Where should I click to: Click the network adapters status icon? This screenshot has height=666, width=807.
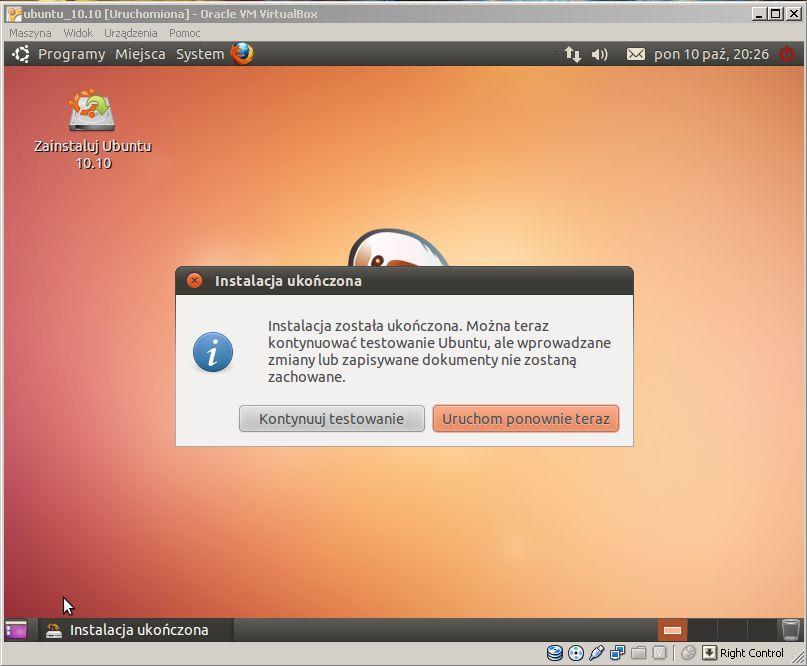tap(617, 653)
